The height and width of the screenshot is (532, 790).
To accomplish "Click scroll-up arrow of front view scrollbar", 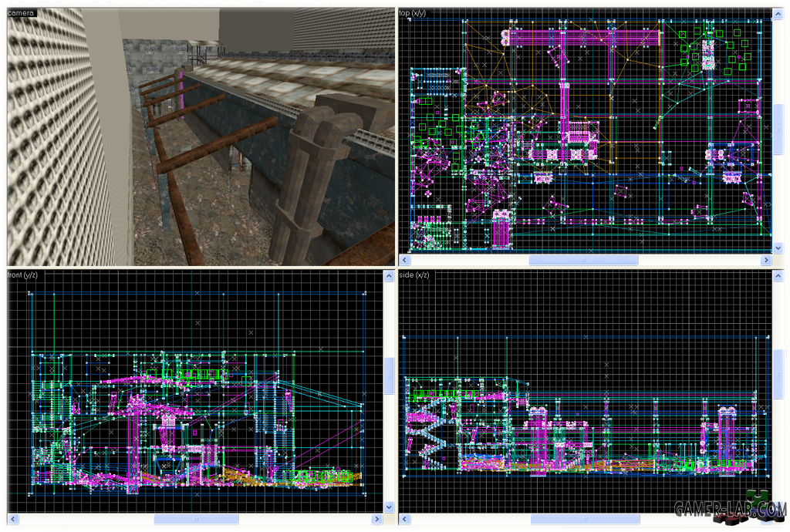I will [389, 276].
